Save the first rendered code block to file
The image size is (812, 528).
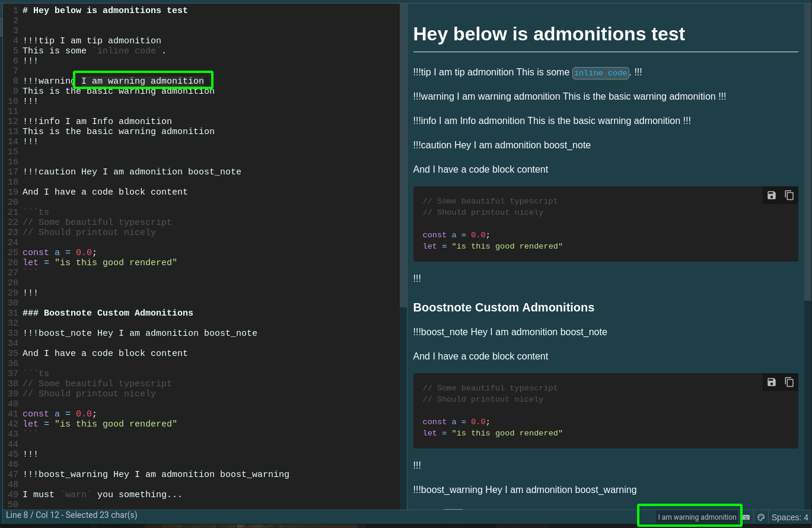772,195
